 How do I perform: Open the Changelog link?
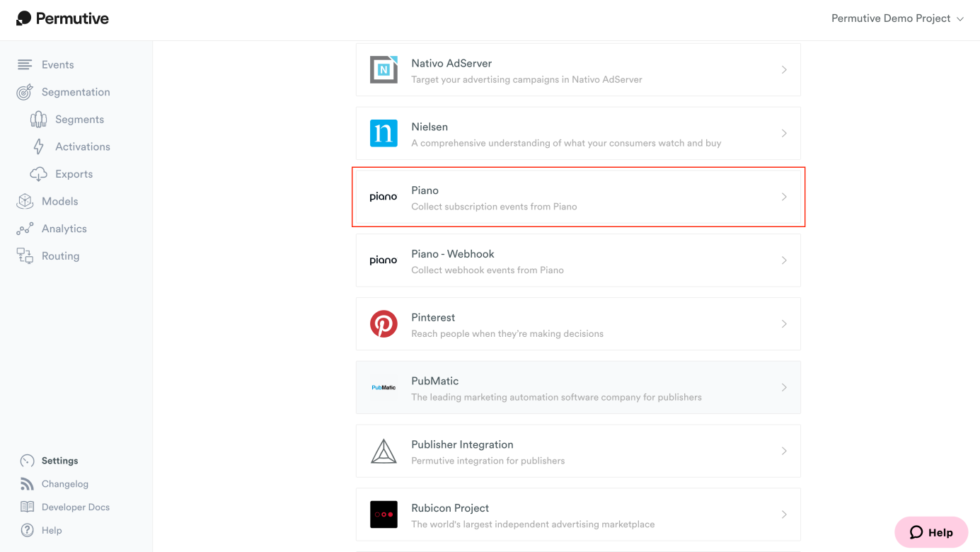pyautogui.click(x=64, y=484)
